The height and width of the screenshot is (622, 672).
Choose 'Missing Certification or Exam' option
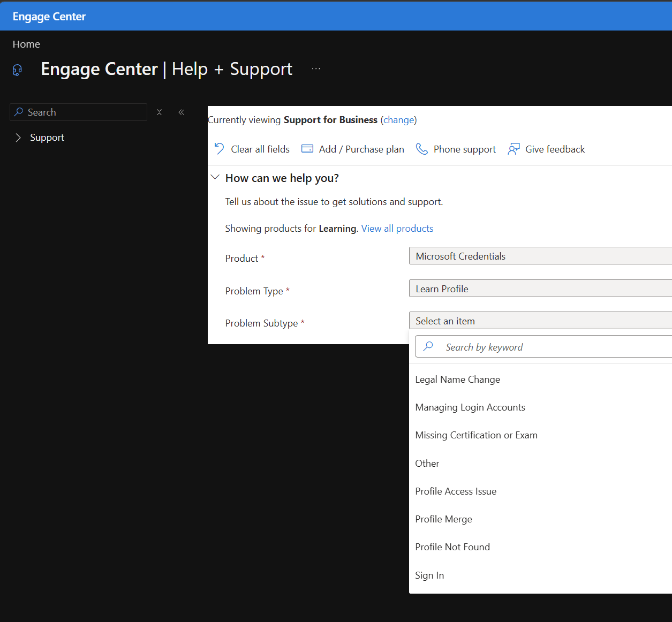click(x=540, y=435)
